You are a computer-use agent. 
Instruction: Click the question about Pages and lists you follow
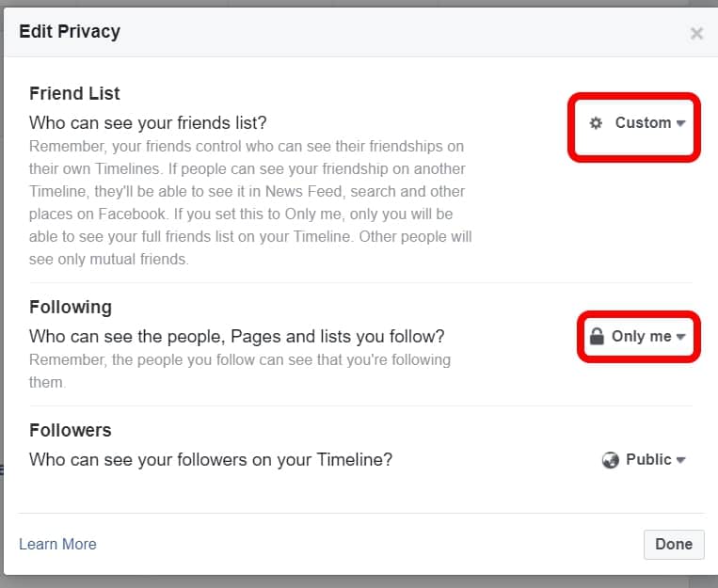pyautogui.click(x=236, y=336)
